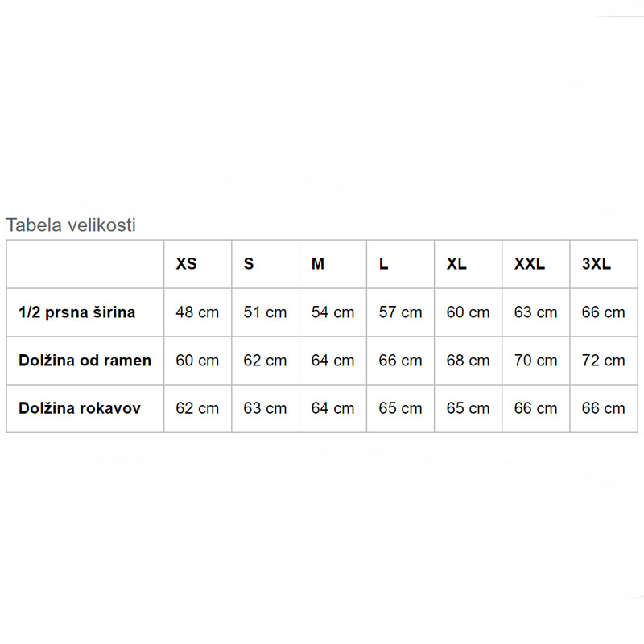Click the "Tabela velikosti" heading

click(71, 225)
